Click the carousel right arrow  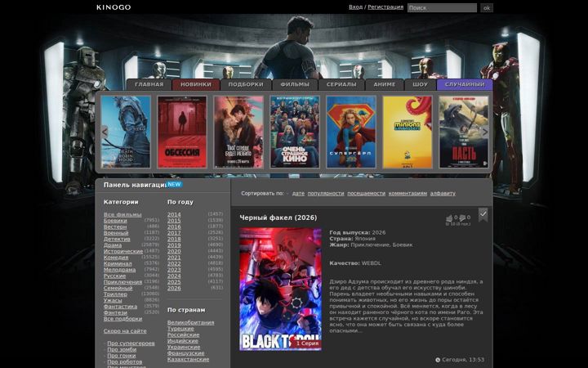point(485,132)
